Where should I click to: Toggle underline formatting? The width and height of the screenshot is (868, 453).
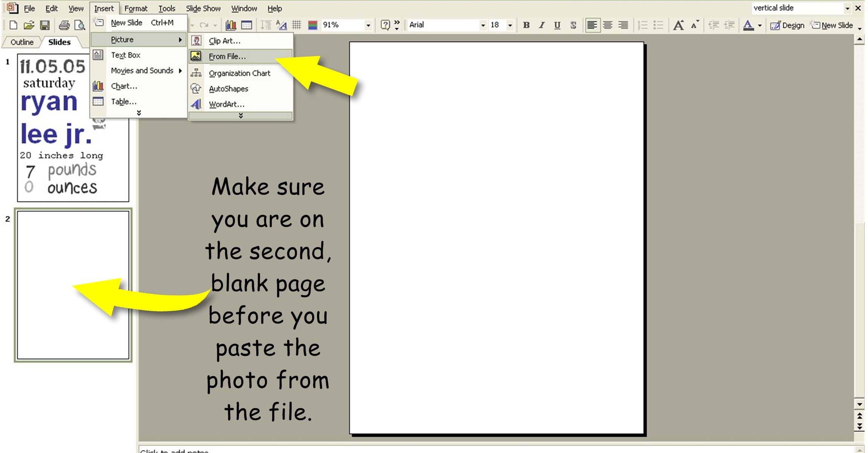(557, 25)
